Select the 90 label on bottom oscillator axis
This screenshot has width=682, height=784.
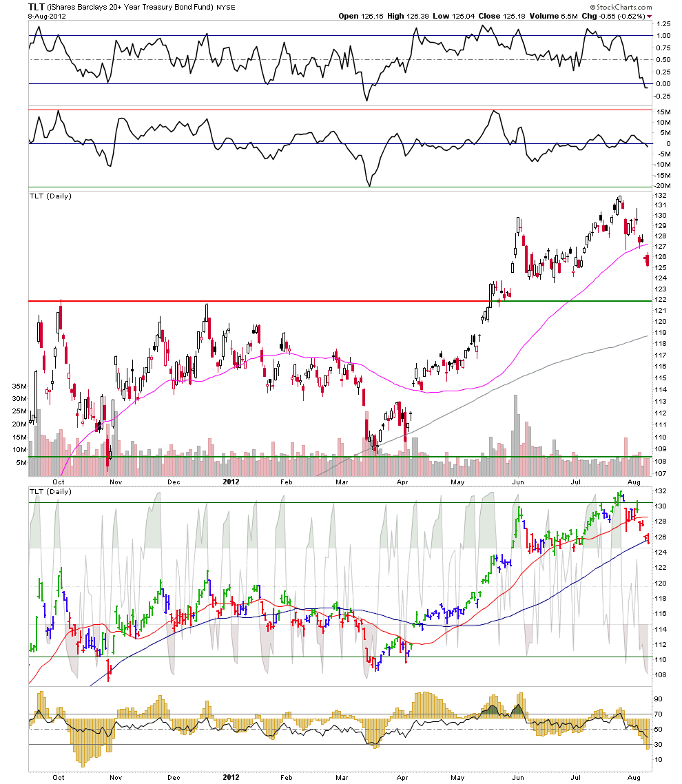click(x=659, y=699)
